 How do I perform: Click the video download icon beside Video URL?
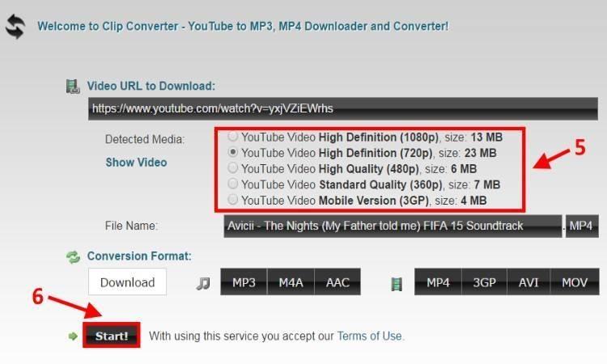tap(72, 87)
